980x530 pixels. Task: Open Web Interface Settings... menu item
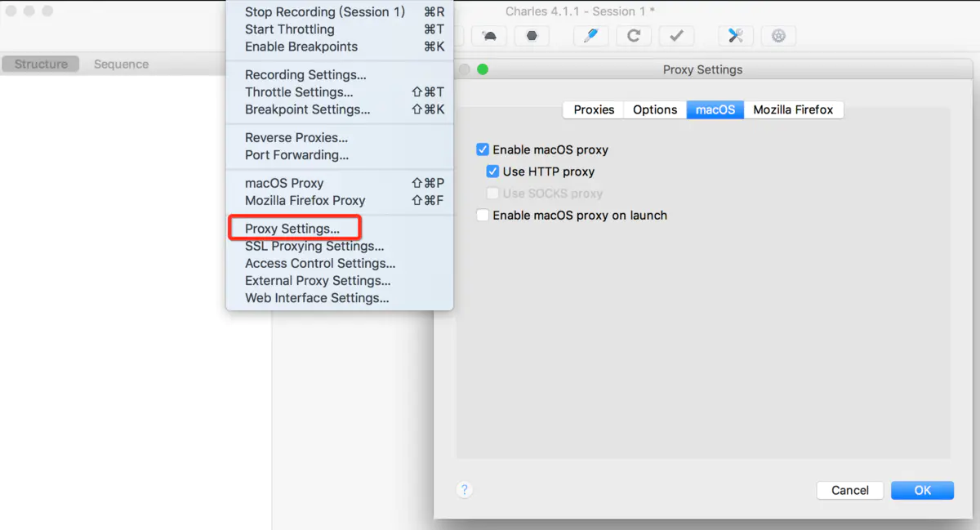340,298
